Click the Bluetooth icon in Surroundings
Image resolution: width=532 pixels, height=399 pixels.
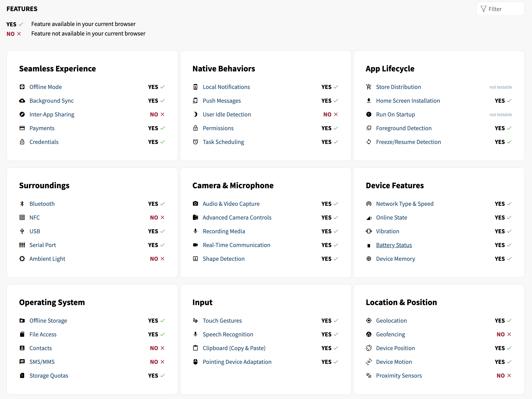(x=22, y=204)
